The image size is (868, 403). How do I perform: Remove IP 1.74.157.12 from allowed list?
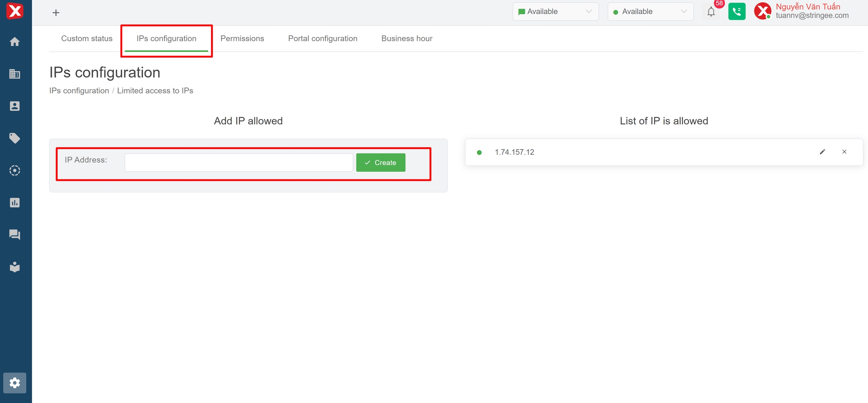pos(844,152)
